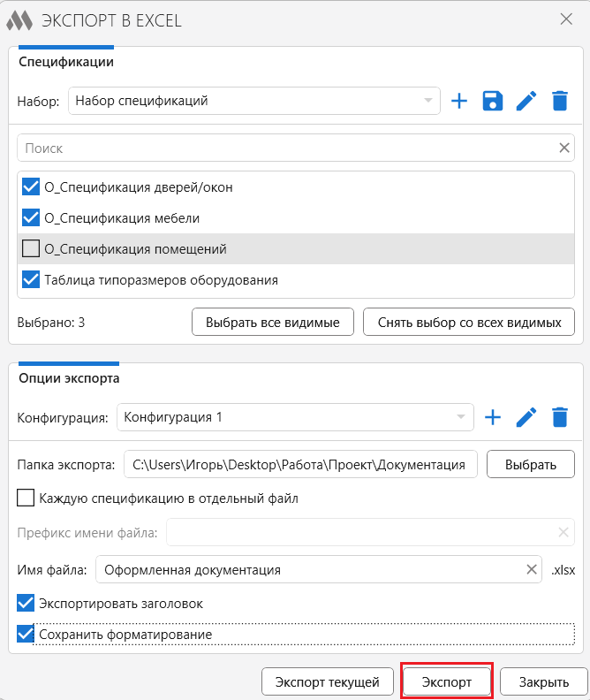Enable Каждую спецификацию в отдельный файл
Screen dimensions: 590x700
point(26,498)
